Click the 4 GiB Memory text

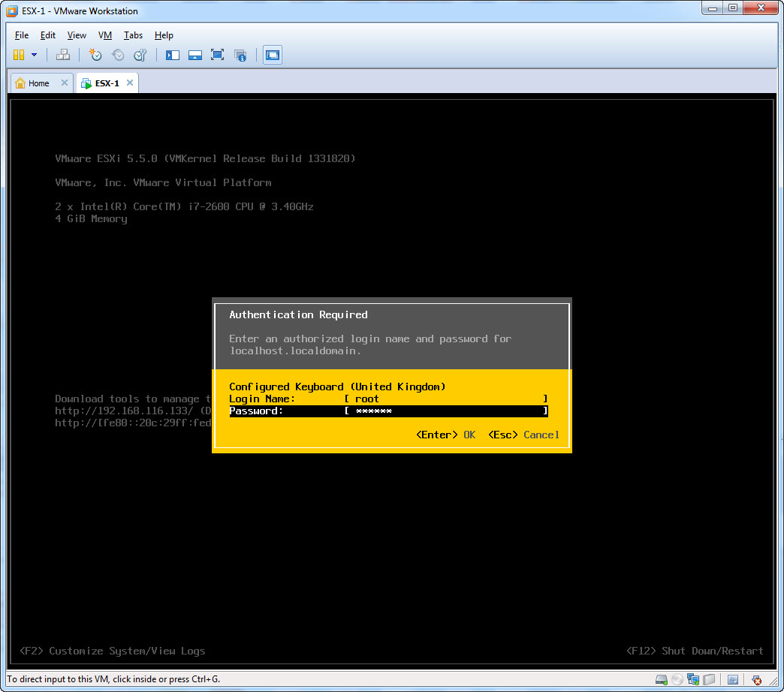[x=91, y=219]
